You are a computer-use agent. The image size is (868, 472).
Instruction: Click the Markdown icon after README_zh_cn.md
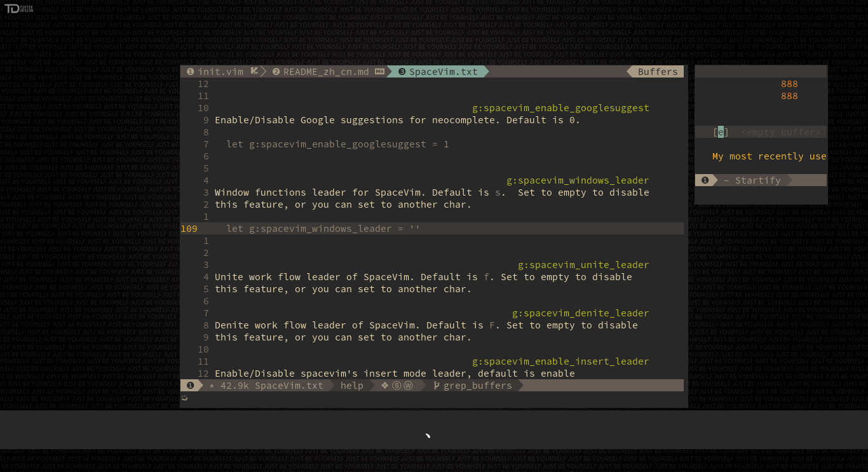(379, 71)
